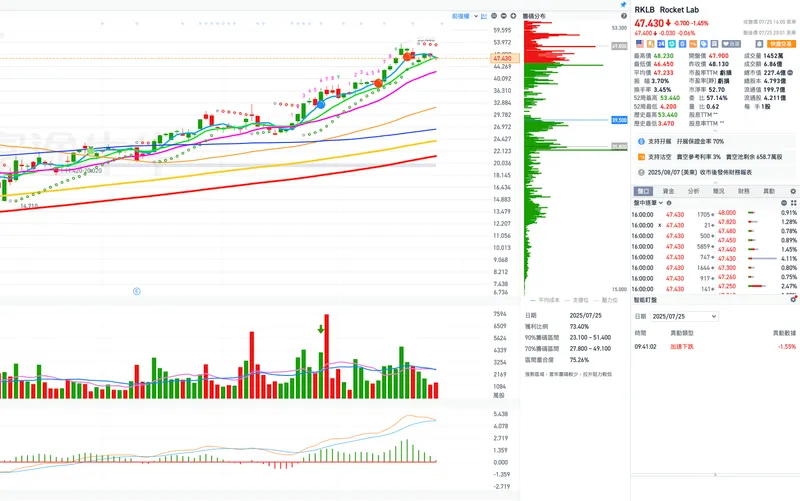
Task: Click the round icon above price distribution list
Action: [784, 203]
